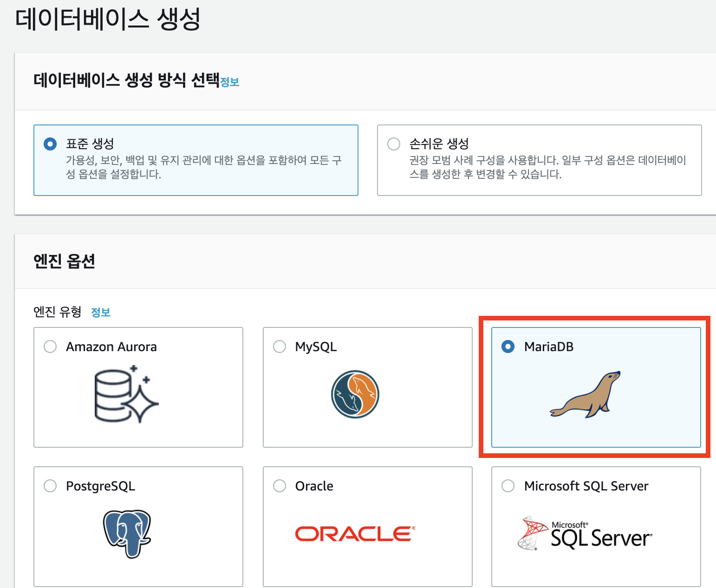Screen dimensions: 716x588
Task: Click the 엔진 유형 field label
Action: click(x=58, y=312)
